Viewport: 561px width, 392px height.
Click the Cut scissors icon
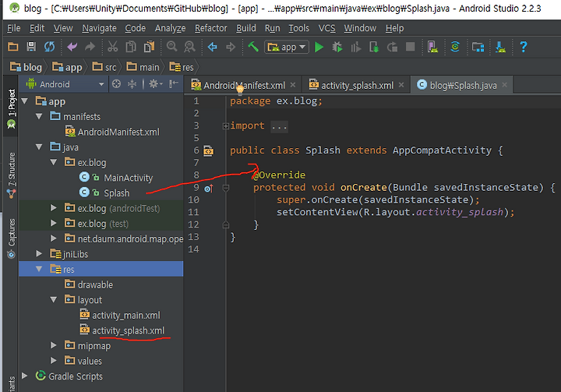[x=112, y=47]
